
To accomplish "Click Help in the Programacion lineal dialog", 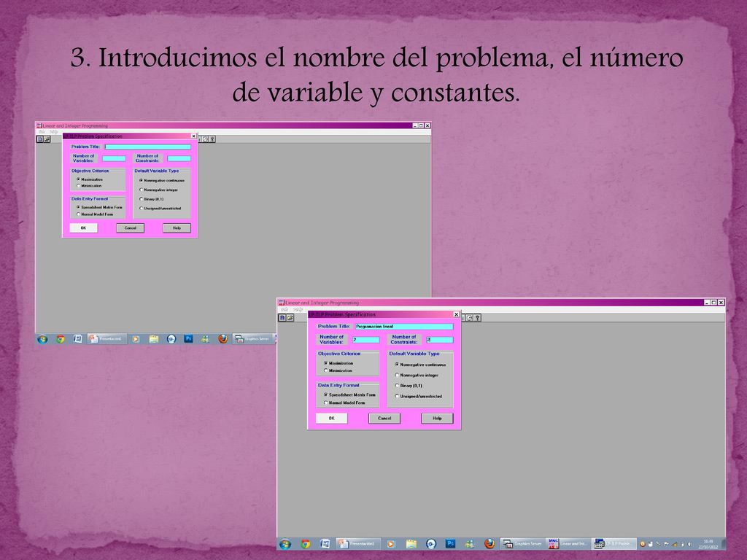I will (437, 418).
